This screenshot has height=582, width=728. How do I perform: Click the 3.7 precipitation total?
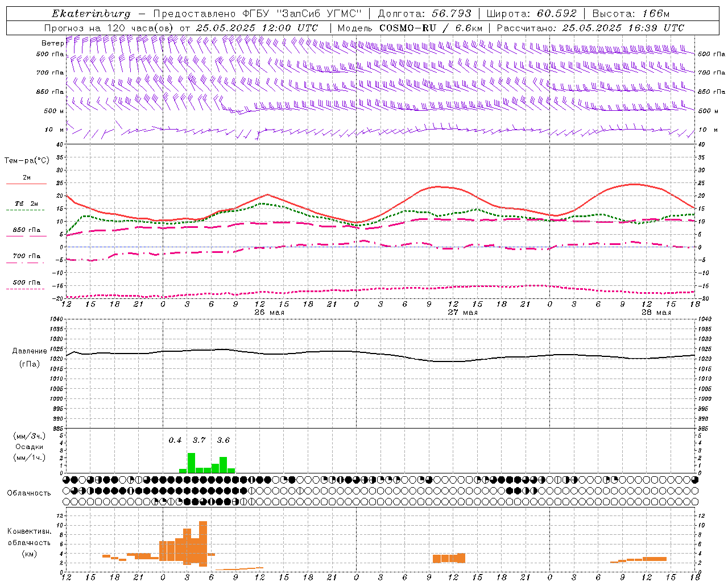199,440
